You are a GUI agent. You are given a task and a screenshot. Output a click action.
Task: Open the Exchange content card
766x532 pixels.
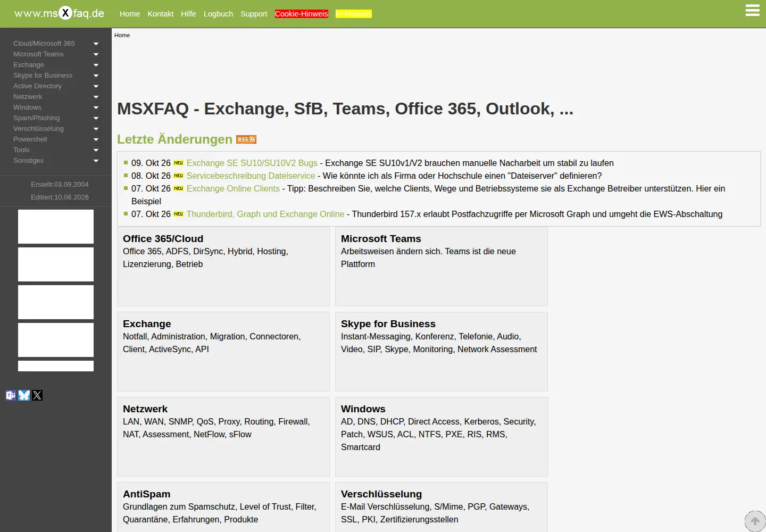click(223, 352)
